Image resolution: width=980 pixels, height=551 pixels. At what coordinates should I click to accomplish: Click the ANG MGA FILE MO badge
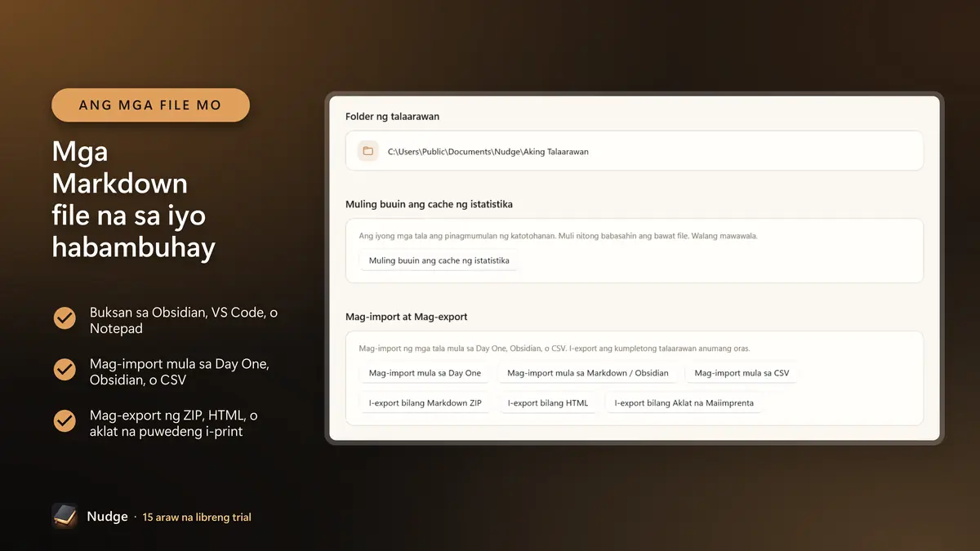click(x=150, y=105)
